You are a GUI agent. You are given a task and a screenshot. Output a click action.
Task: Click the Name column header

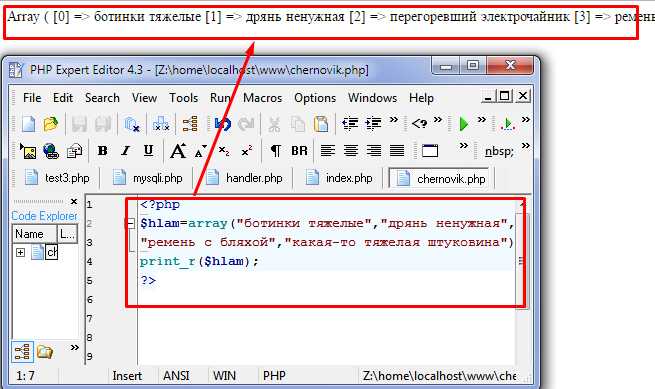34,234
